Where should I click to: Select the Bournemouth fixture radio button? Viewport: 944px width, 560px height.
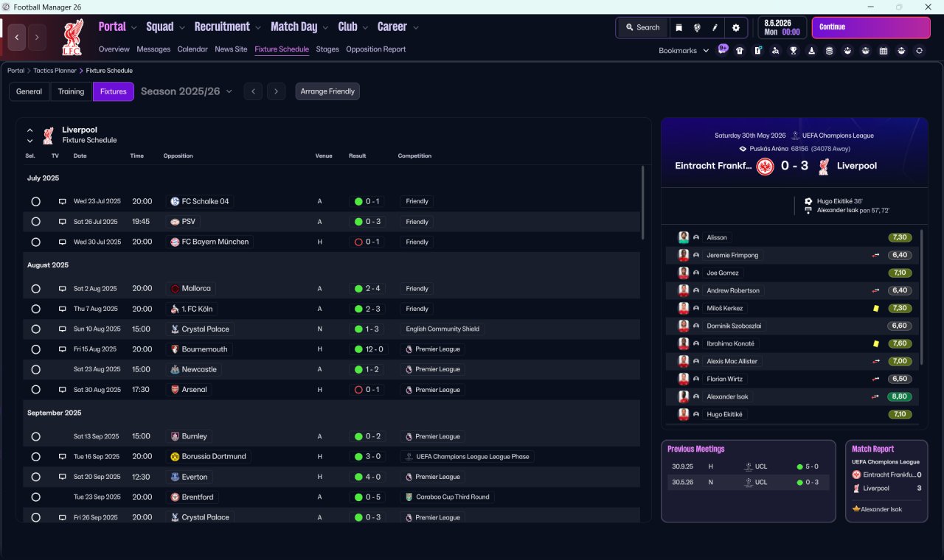(35, 349)
